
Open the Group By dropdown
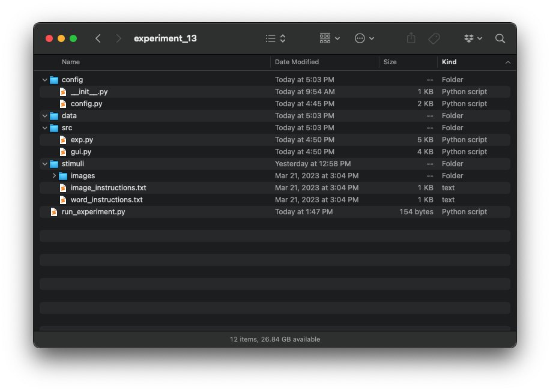click(330, 38)
